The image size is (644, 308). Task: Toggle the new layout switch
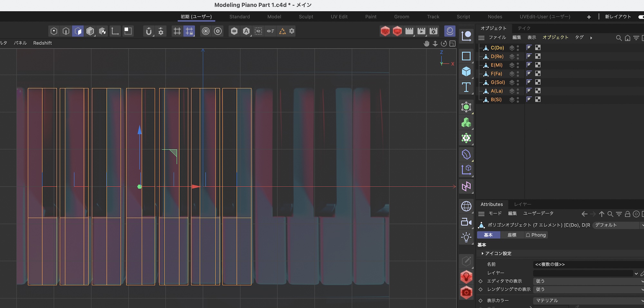[641, 17]
